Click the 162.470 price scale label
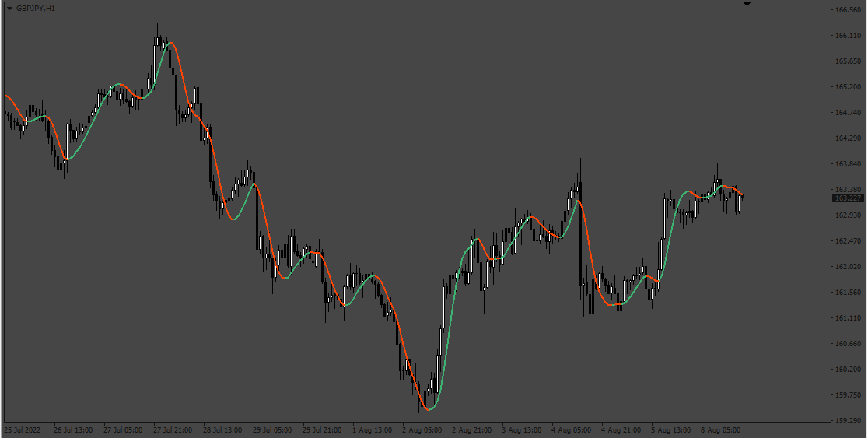Screen dimensions: 868x438 click(x=848, y=241)
